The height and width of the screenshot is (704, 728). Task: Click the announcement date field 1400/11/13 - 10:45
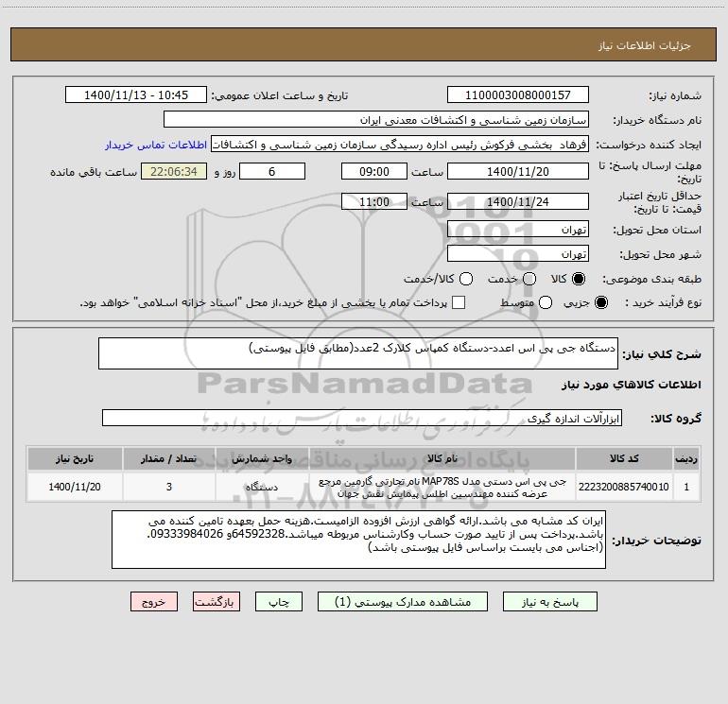click(x=136, y=94)
